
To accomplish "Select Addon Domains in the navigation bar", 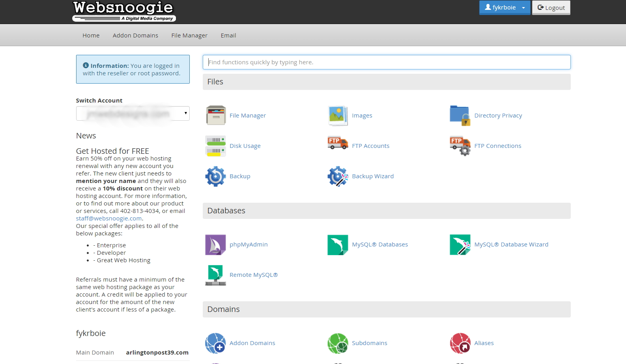I will (x=135, y=35).
